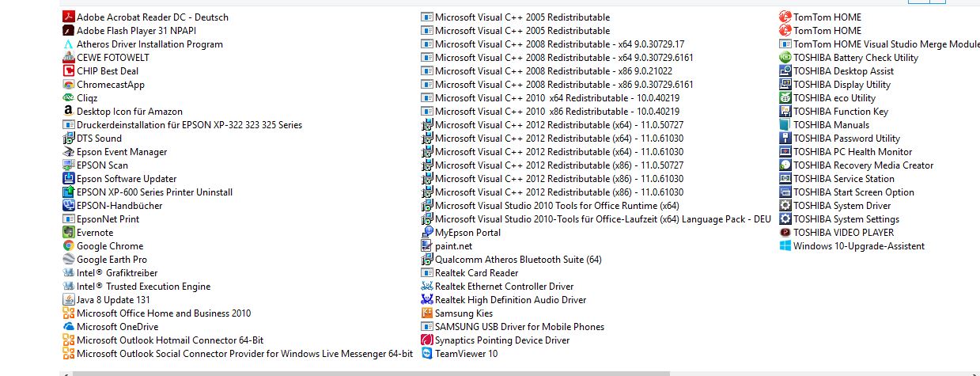Click the TOSHIBA Recovery Media Creator icon
Image resolution: width=980 pixels, height=376 pixels.
coord(785,165)
